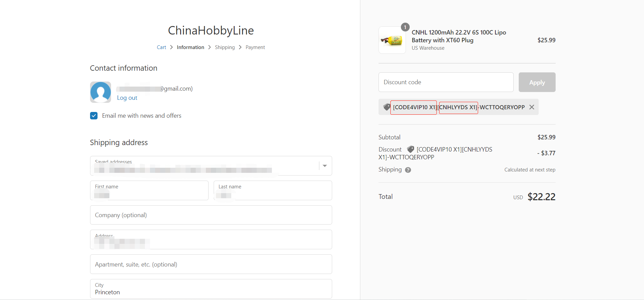Screen dimensions: 644x300
Task: Click the item quantity badge on product thumbnail
Action: [x=405, y=27]
